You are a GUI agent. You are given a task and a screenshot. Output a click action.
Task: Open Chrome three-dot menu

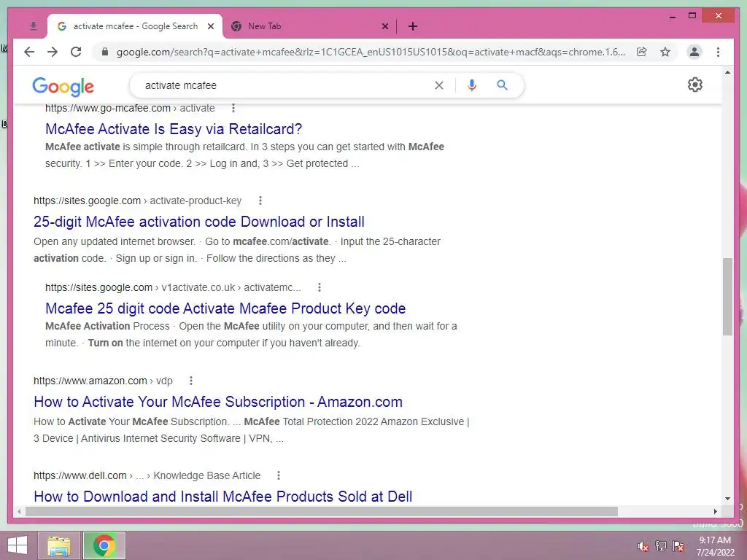click(x=718, y=52)
